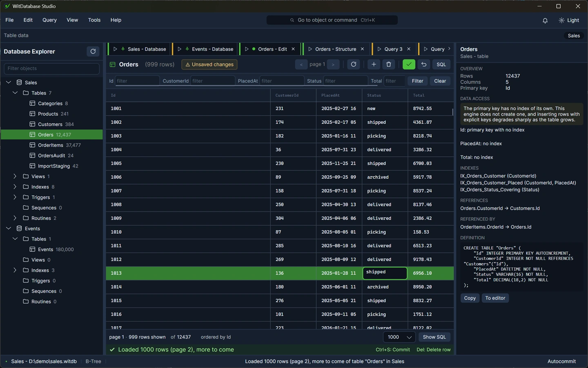
Task: Collapse the Sales database node
Action: 9,82
